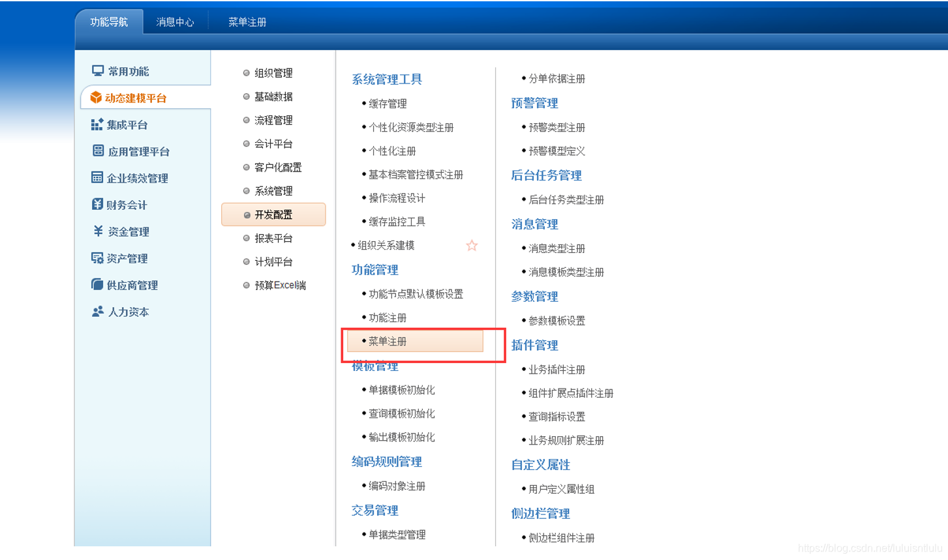Open 业务插件注册 link

(557, 370)
